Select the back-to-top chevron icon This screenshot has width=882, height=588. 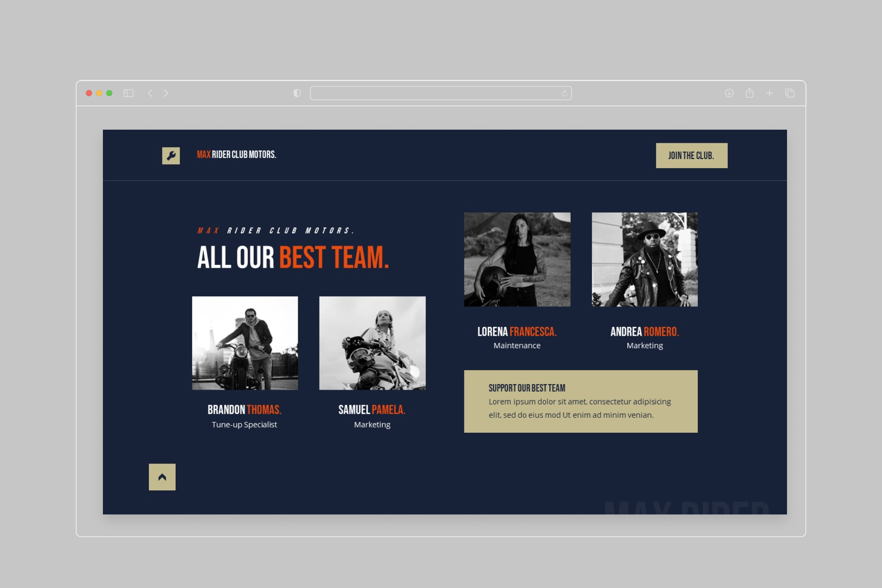162,476
